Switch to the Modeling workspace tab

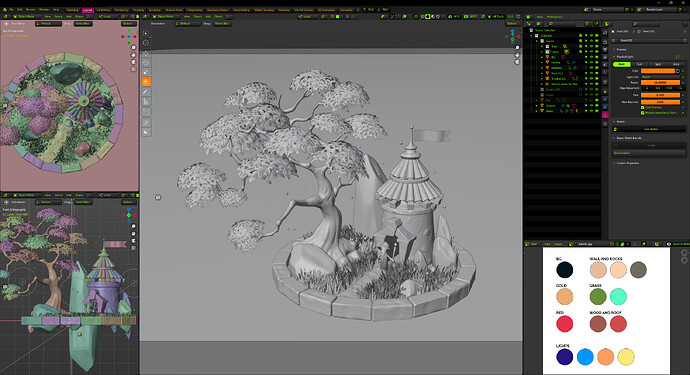pyautogui.click(x=73, y=10)
